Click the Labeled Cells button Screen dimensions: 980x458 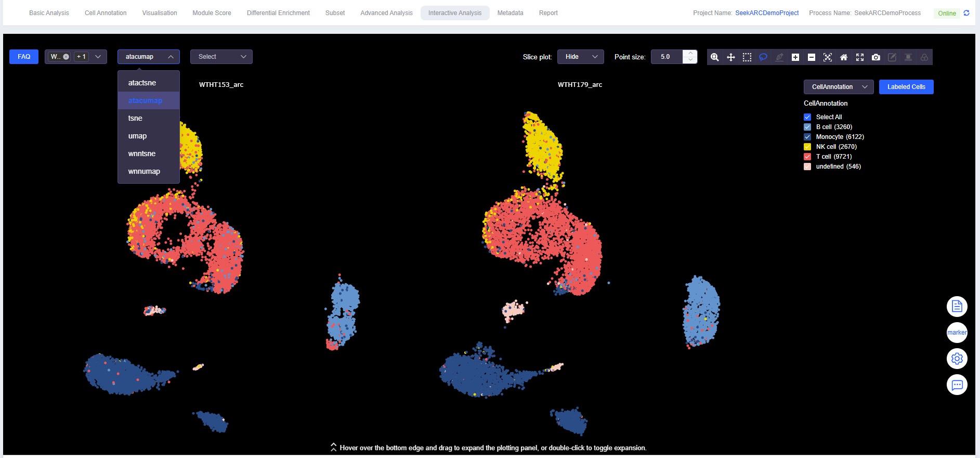906,87
